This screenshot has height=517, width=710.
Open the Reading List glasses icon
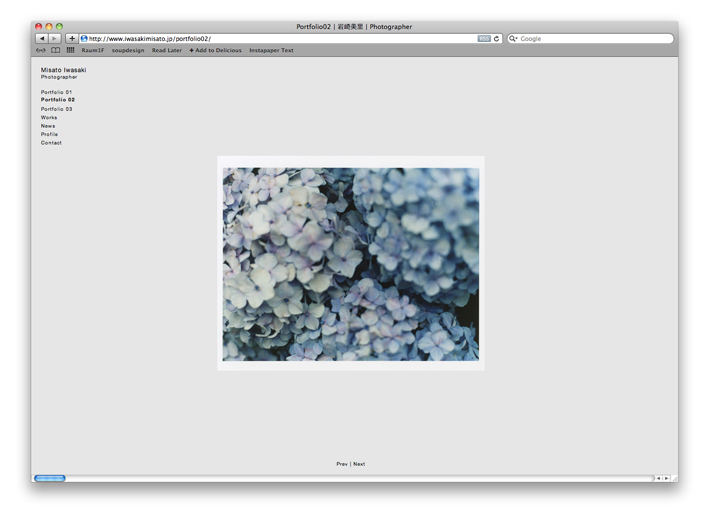click(x=41, y=50)
